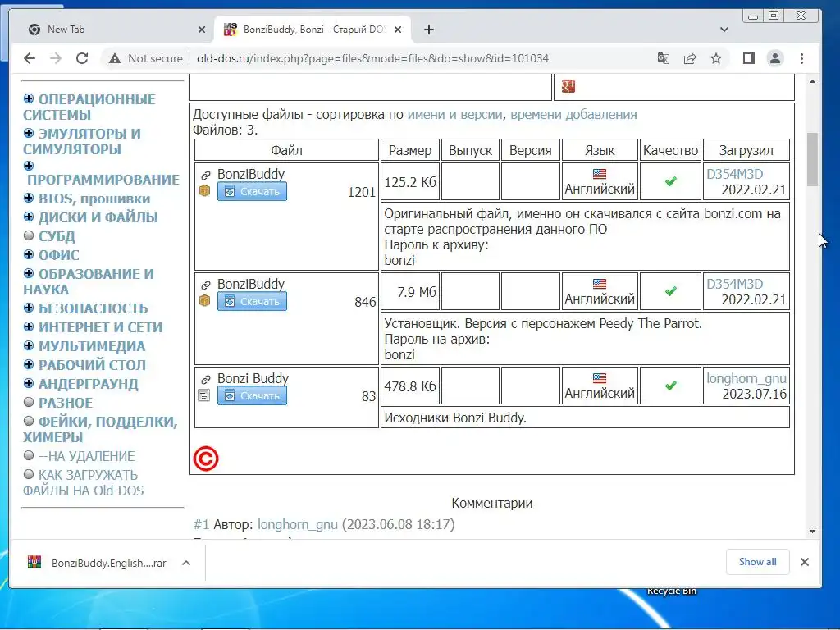Toggle the browser side panel
Viewport: 840px width, 630px height.
click(749, 58)
